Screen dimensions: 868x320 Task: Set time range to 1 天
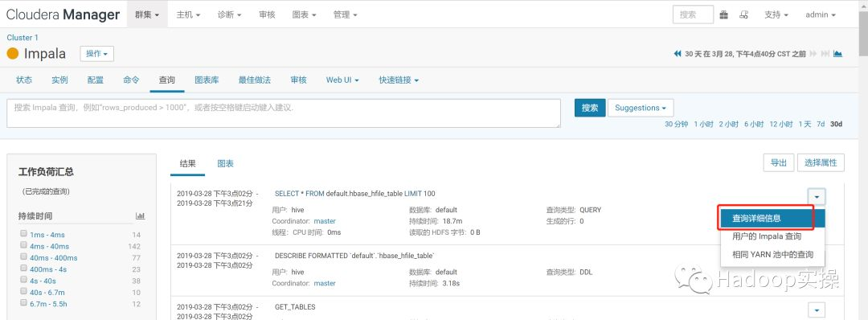[805, 124]
